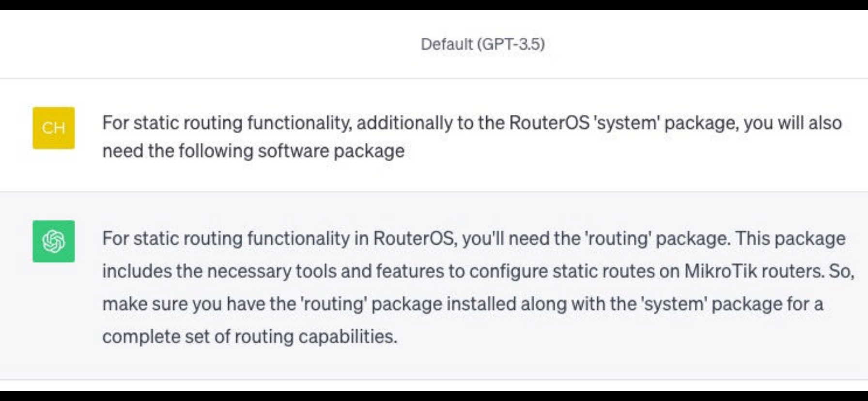Image resolution: width=868 pixels, height=401 pixels.
Task: Click 'RouterOS' in the user's question
Action: coord(549,123)
